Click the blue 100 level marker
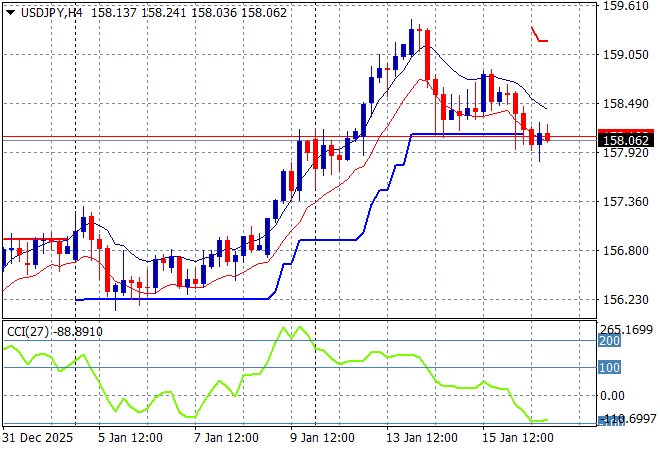The image size is (660, 450). point(609,368)
